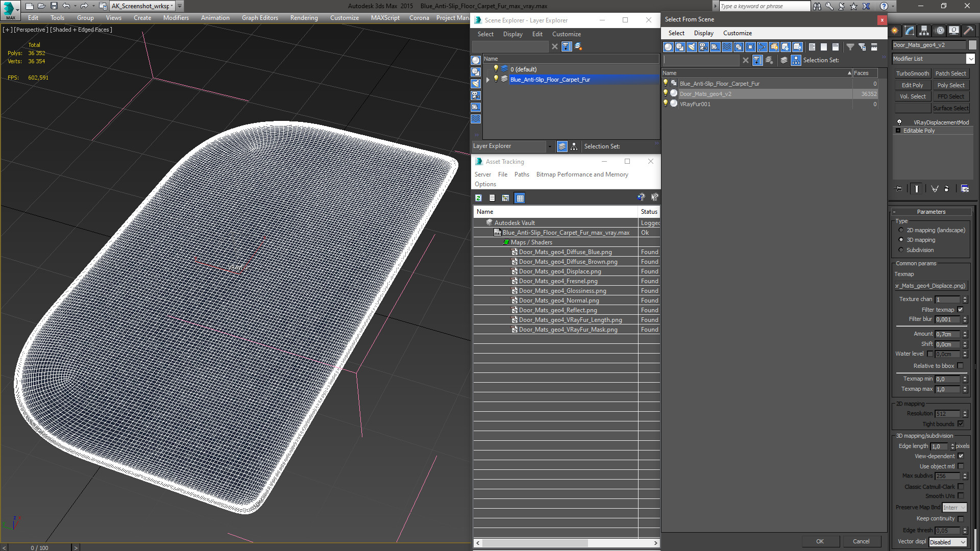Toggle Display Shapes filter in Select From Scene
This screenshot has width=980, height=551.
(x=679, y=47)
